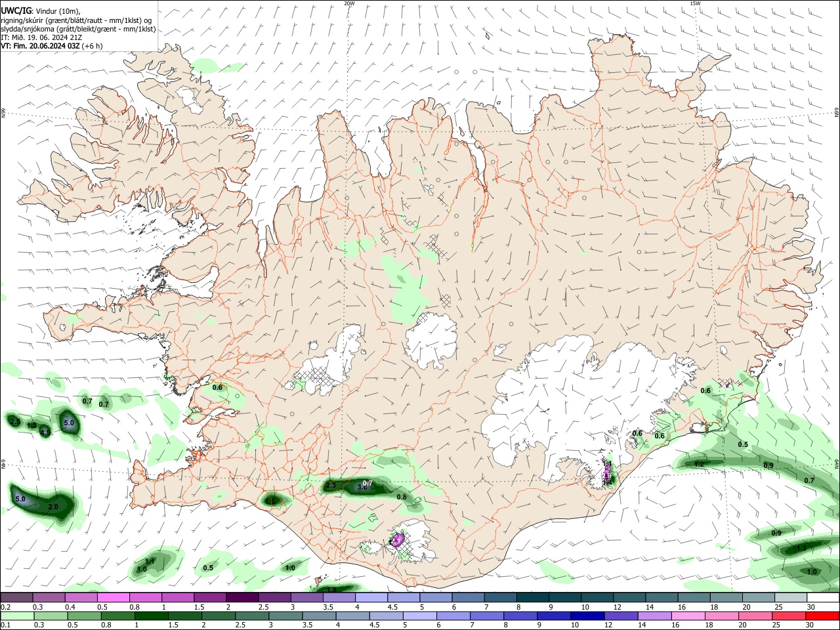Click the 0.8 precipitation value on the map

pos(402,497)
